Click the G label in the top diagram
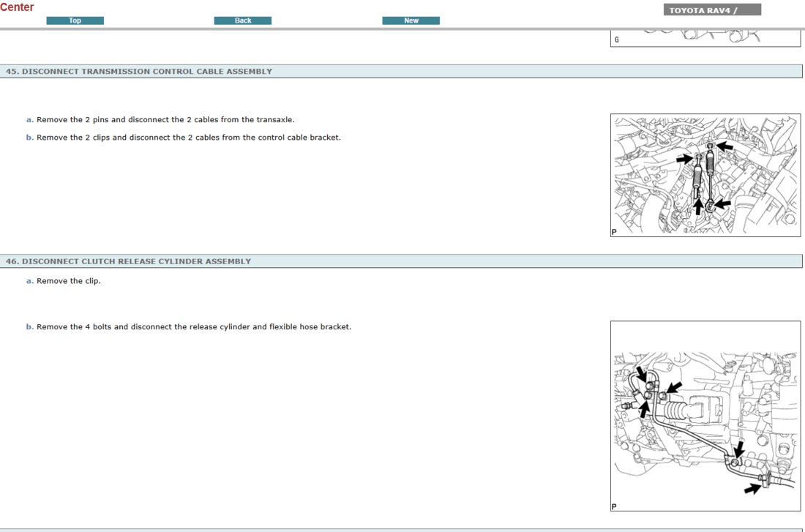The height and width of the screenshot is (532, 805). click(616, 40)
